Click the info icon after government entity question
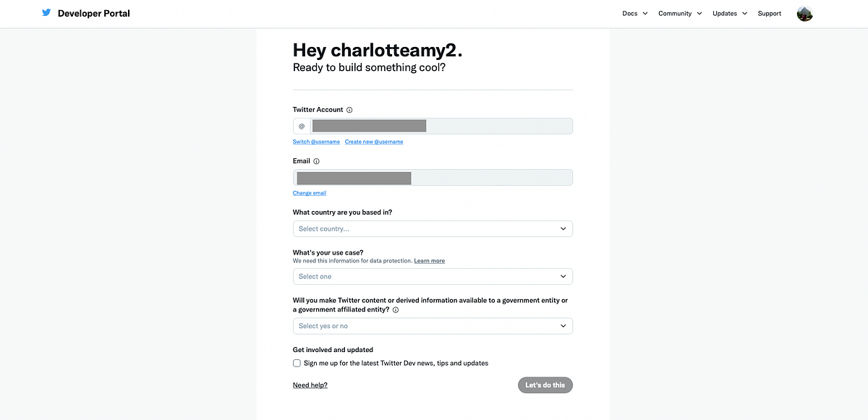 [x=396, y=309]
